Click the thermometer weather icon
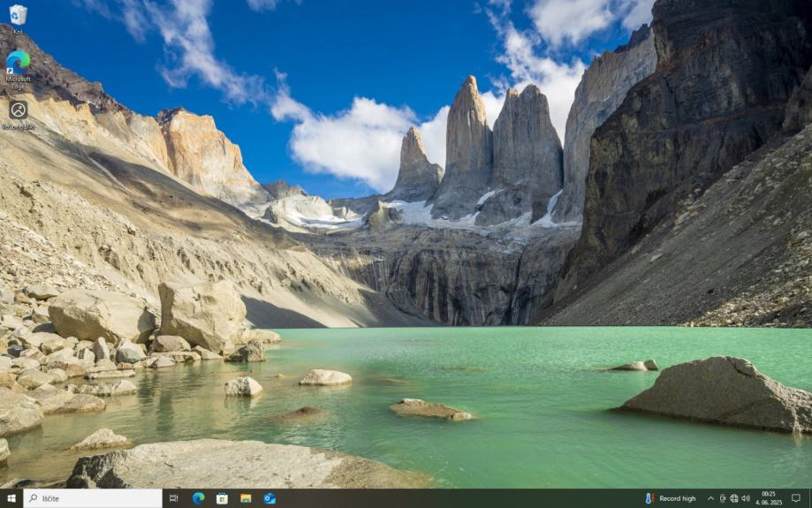The width and height of the screenshot is (812, 508). click(649, 498)
